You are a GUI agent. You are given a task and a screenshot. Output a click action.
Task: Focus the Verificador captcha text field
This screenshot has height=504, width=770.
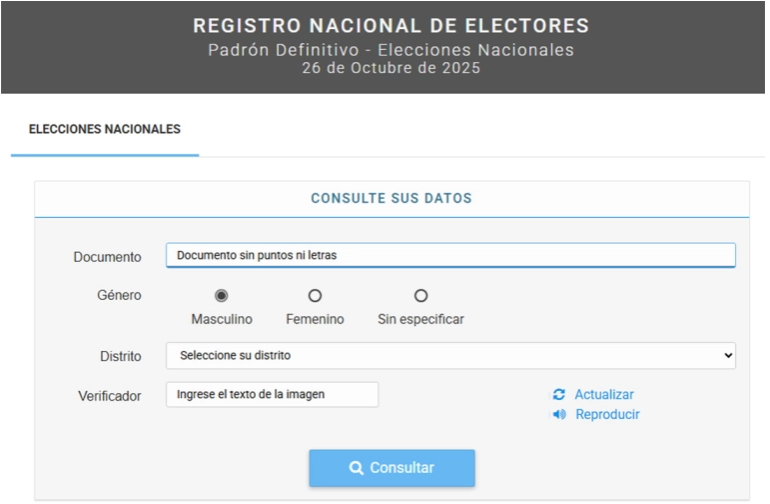[272, 394]
